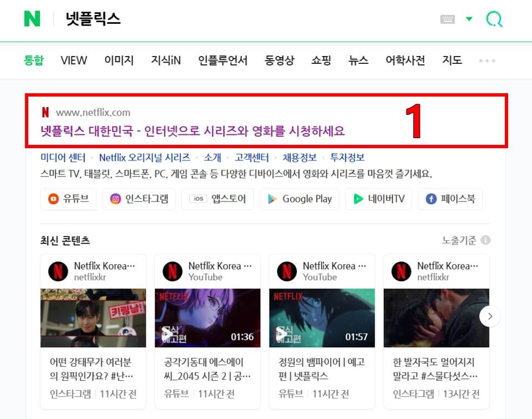The width and height of the screenshot is (532, 419).
Task: Open the title 공각기동대 에스에이씨_2045 시즌 2
Action: [x=207, y=369]
